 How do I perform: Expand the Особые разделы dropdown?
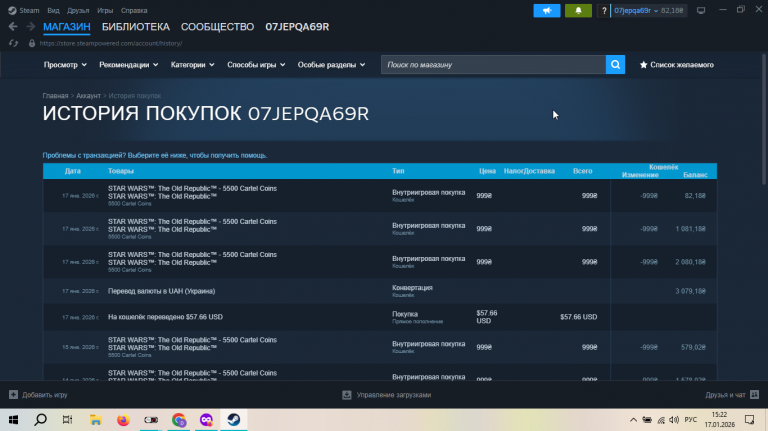332,65
